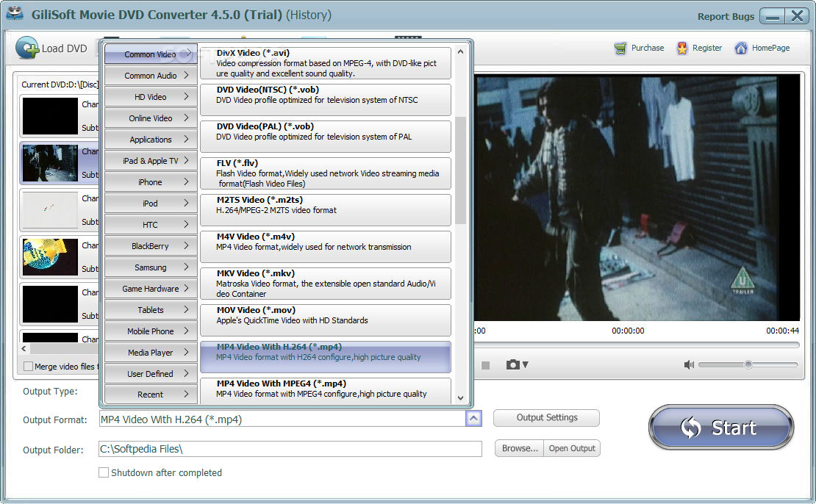Open the Media Player category
816x504 pixels.
151,352
